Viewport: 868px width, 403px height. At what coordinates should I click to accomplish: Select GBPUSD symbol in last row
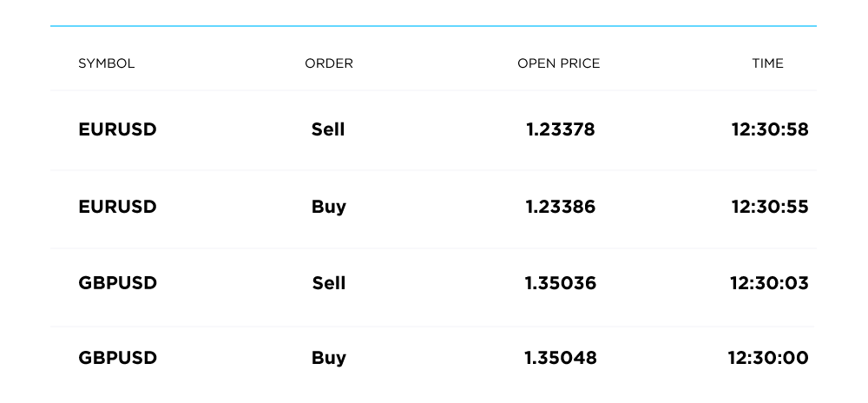coord(117,358)
